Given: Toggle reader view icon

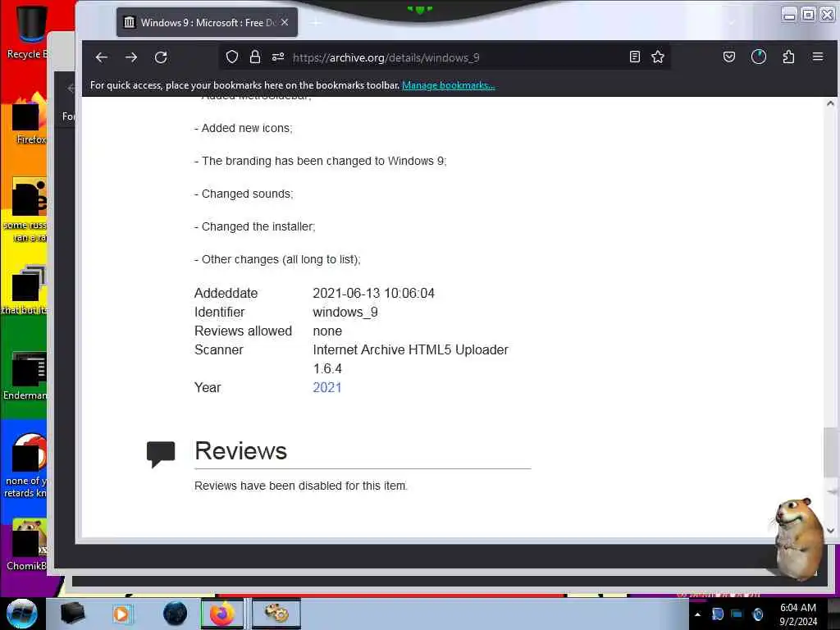Looking at the screenshot, I should pos(635,57).
